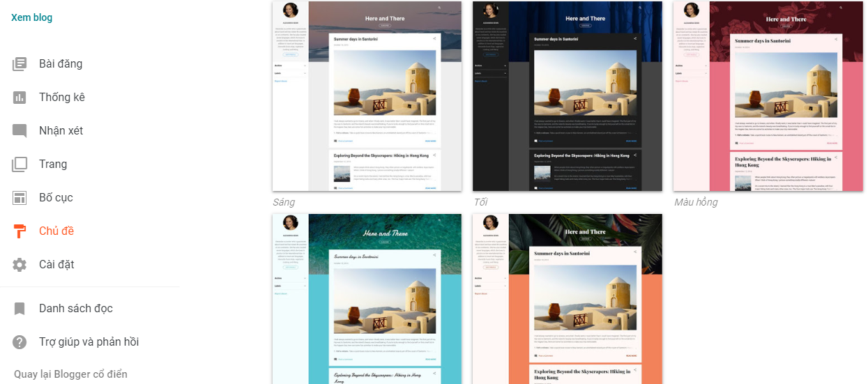Choose the Tối dark theme thumbnail
868x384 pixels.
coord(568,96)
